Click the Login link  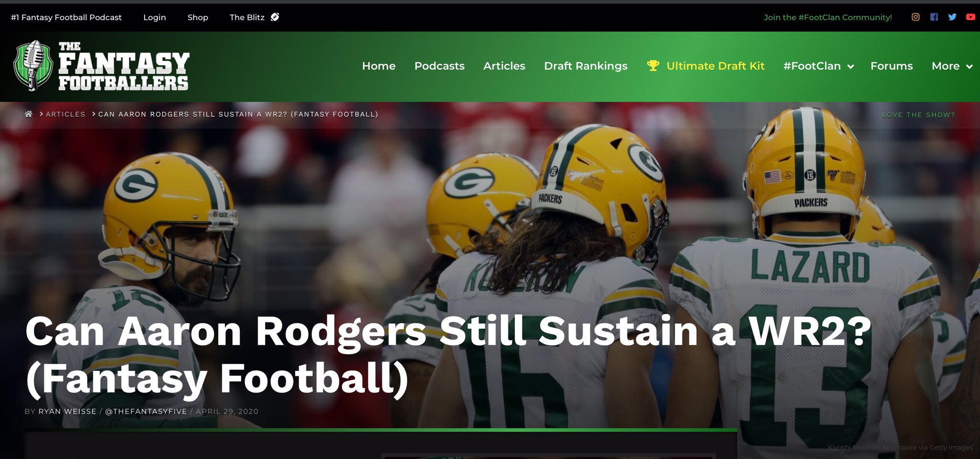point(155,17)
